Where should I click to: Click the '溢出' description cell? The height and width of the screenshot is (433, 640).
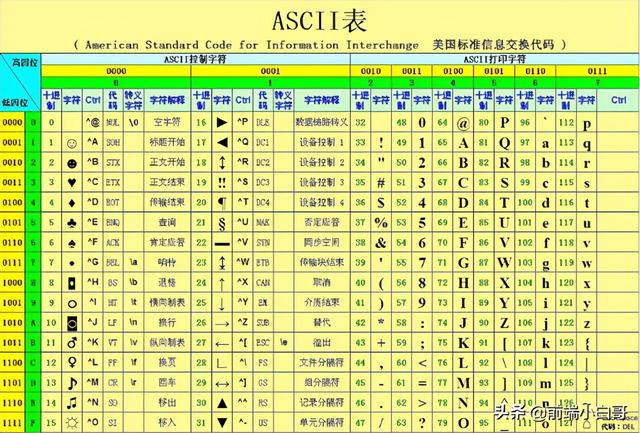322,342
